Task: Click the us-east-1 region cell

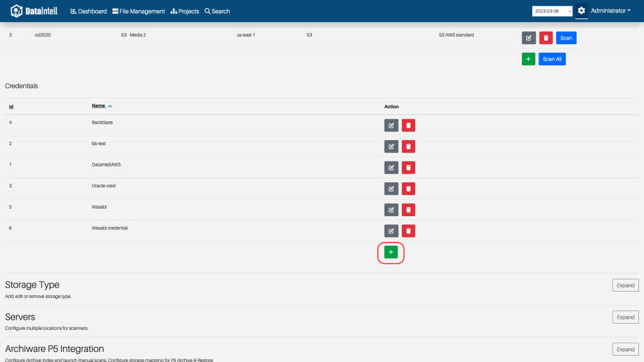Action: pos(246,35)
